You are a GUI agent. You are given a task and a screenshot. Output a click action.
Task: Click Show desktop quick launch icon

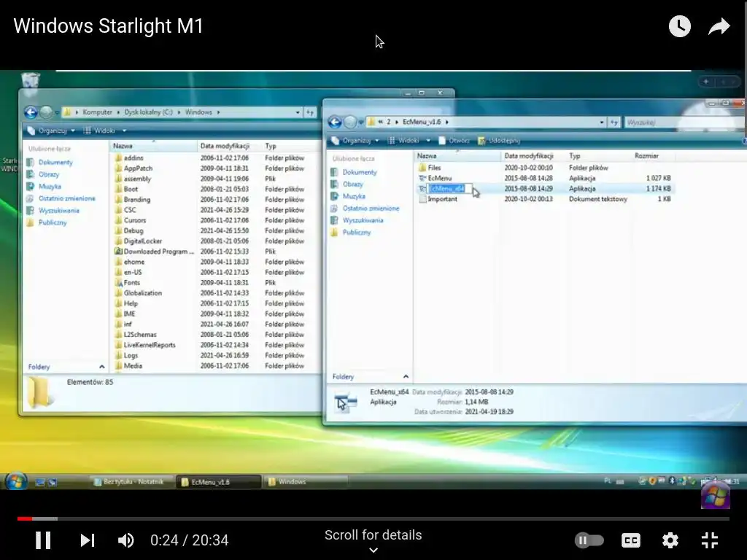pyautogui.click(x=40, y=483)
